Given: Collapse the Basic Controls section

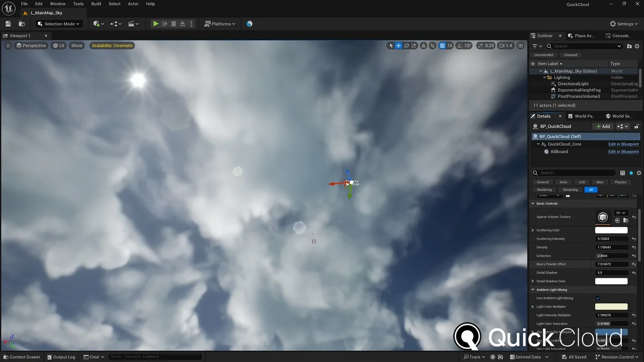Looking at the screenshot, I should coord(533,204).
